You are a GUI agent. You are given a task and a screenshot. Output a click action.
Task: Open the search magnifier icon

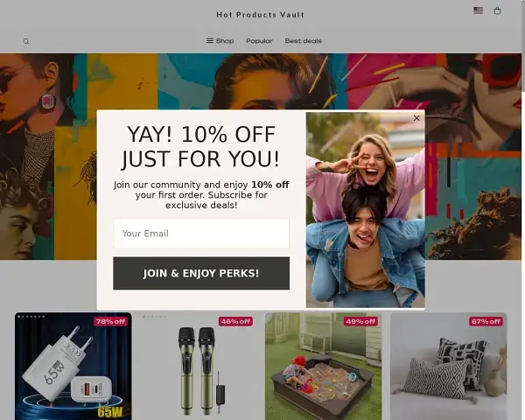26,41
